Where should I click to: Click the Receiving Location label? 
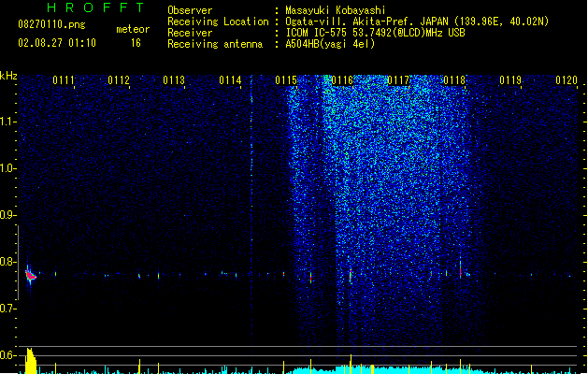pyautogui.click(x=218, y=22)
